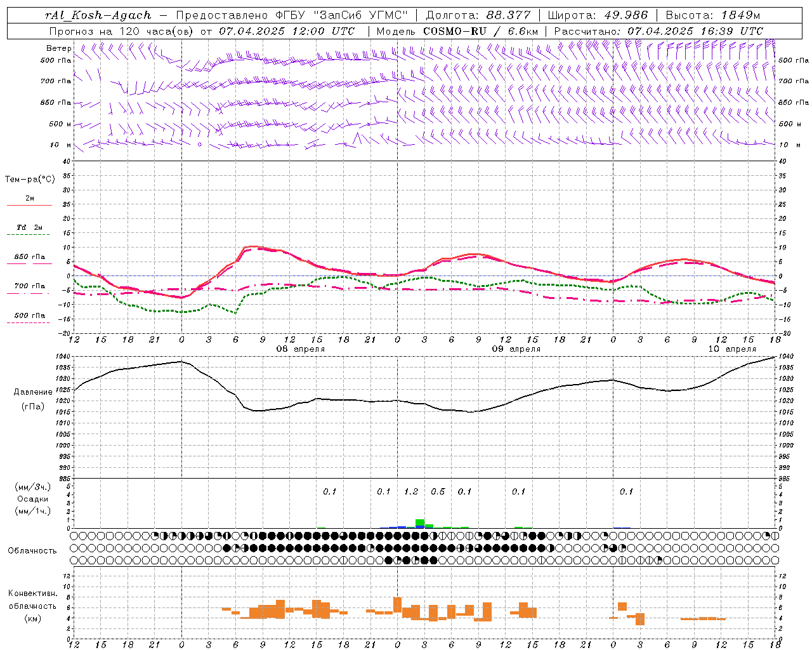Select the 2м temperature legend entry
Image resolution: width=812 pixels, height=650 pixels.
pos(29,198)
